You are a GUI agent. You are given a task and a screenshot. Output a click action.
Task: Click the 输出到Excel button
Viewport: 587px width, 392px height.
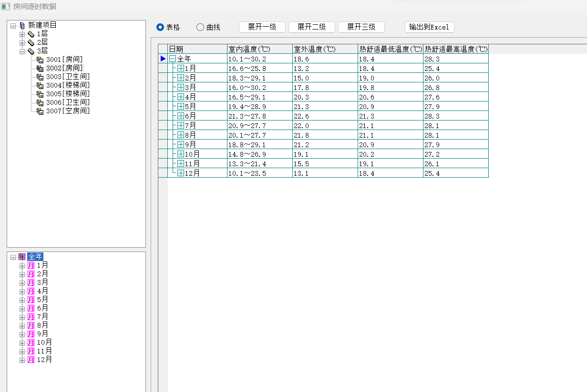429,27
